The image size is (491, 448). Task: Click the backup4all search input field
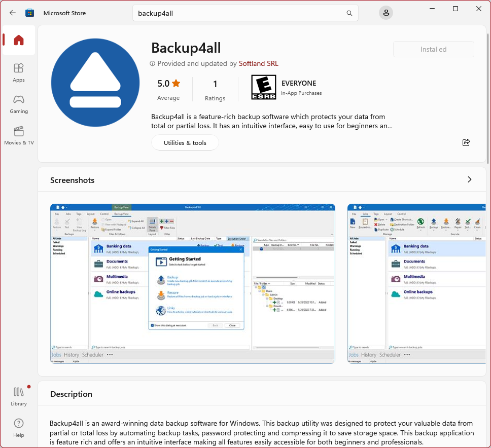click(x=245, y=13)
